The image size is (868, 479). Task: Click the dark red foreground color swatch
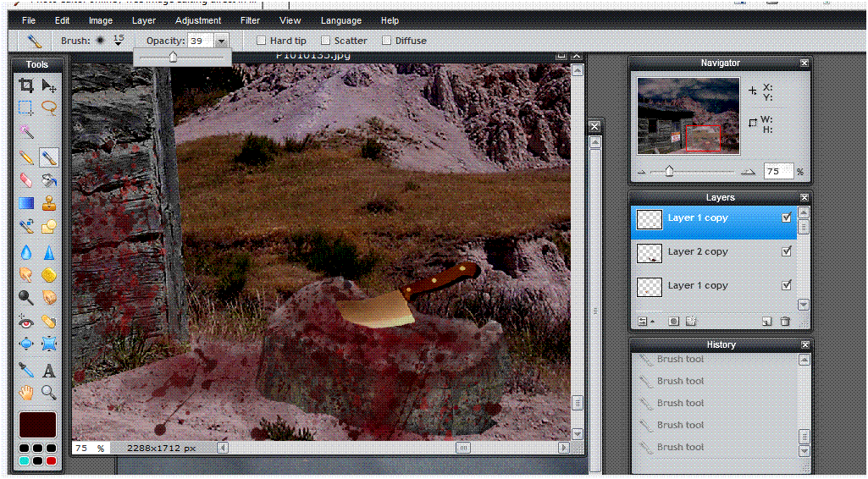point(37,424)
